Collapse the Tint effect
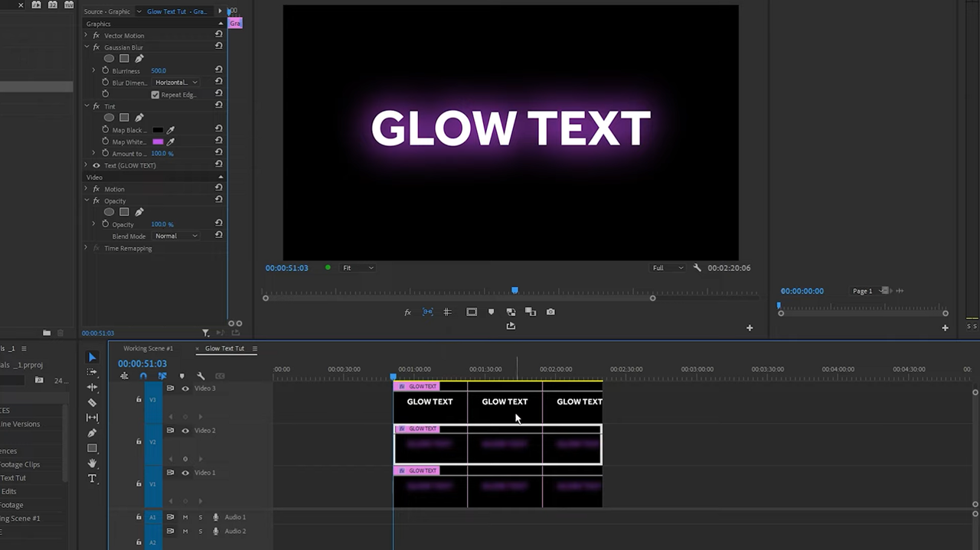 (87, 106)
